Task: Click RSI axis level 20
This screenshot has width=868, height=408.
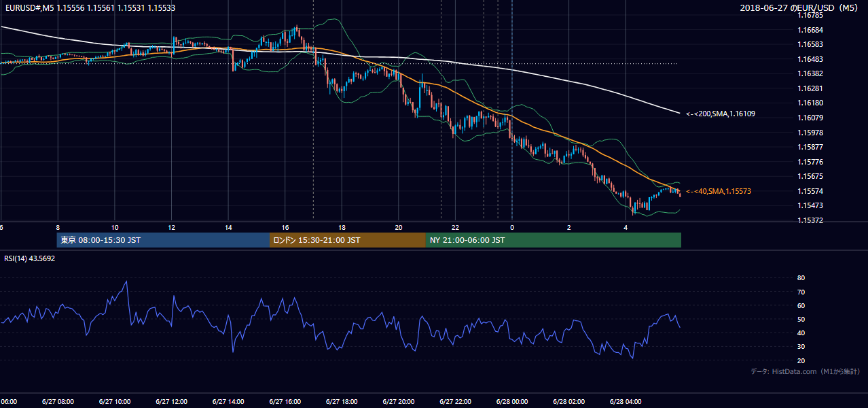Action: click(801, 360)
